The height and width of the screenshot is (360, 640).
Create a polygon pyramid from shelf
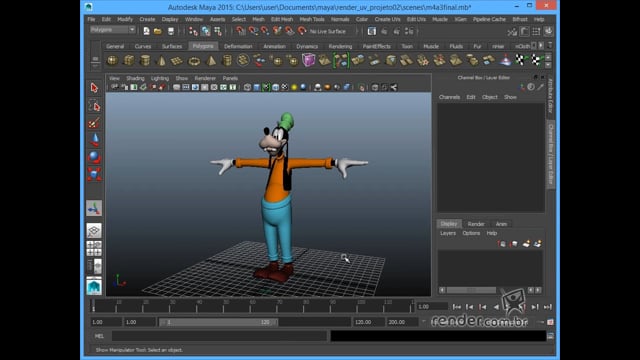pyautogui.click(x=211, y=61)
